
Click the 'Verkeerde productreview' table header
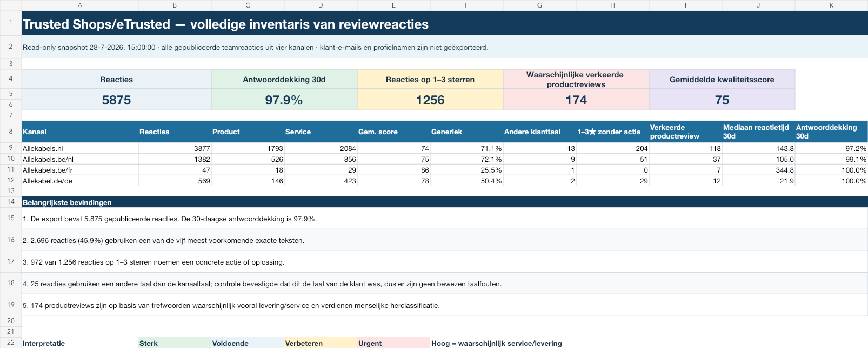(685, 132)
